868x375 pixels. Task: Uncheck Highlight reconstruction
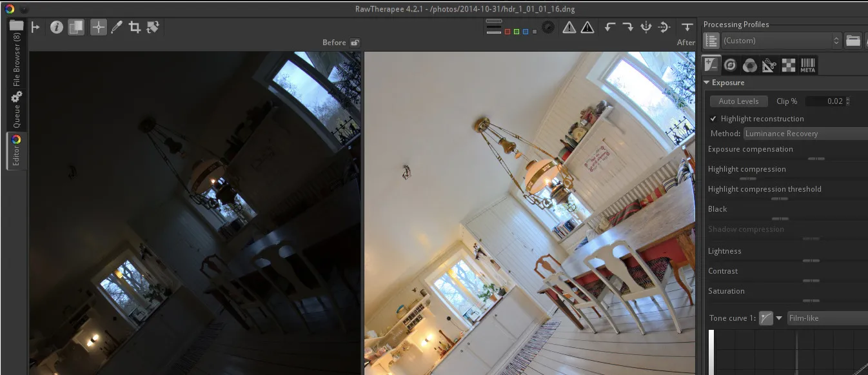[x=713, y=118]
